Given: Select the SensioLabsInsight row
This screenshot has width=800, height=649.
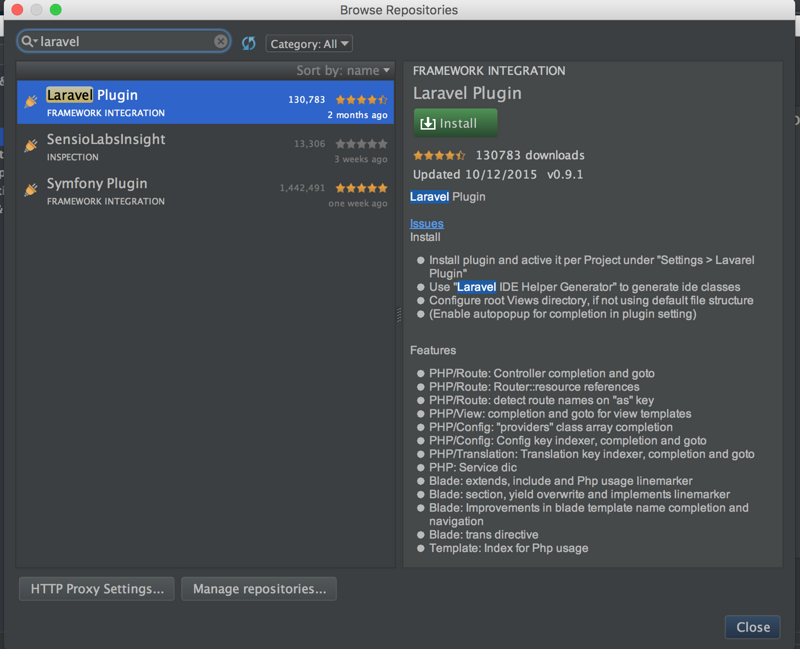Looking at the screenshot, I should (x=206, y=146).
